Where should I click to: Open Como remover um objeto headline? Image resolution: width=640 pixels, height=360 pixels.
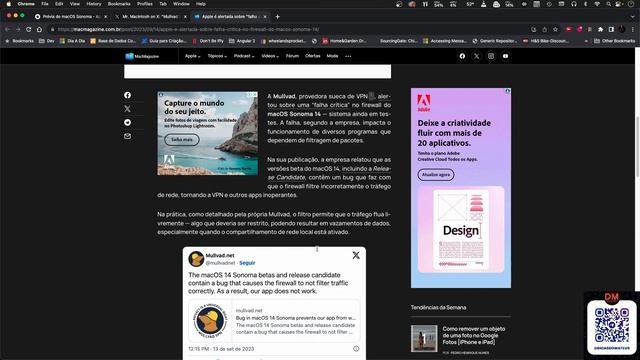click(474, 336)
